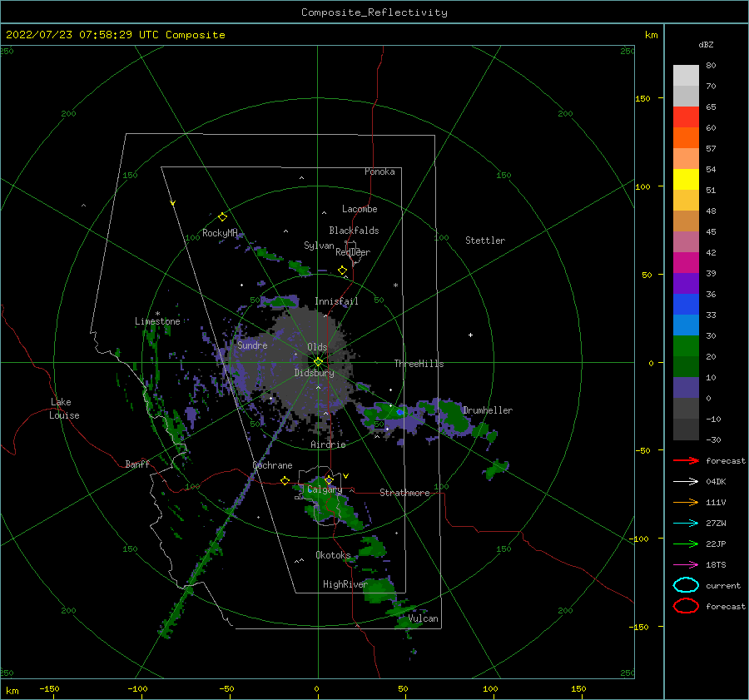
Task: Click the 'Olds' city label
Action: click(x=317, y=346)
